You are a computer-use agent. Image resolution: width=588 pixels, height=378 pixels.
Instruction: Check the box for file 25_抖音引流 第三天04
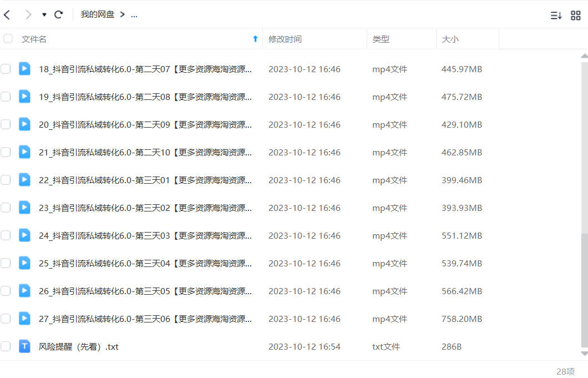point(6,263)
